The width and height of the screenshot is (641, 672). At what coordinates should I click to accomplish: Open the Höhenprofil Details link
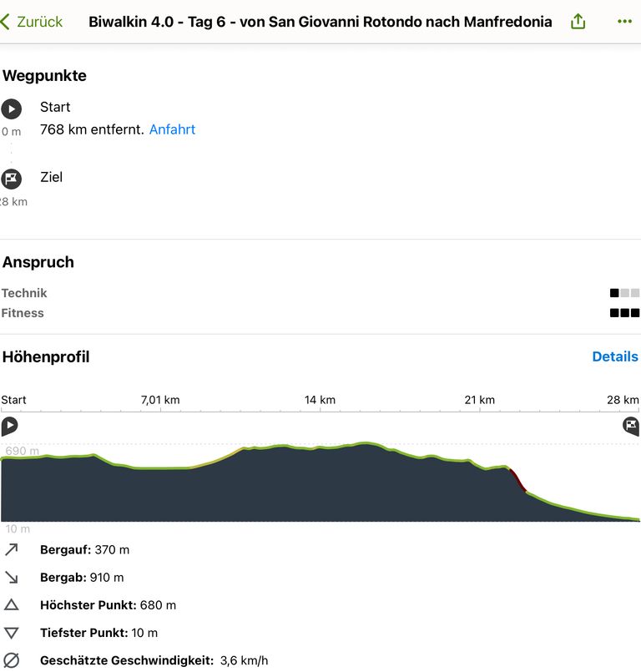[x=615, y=356]
